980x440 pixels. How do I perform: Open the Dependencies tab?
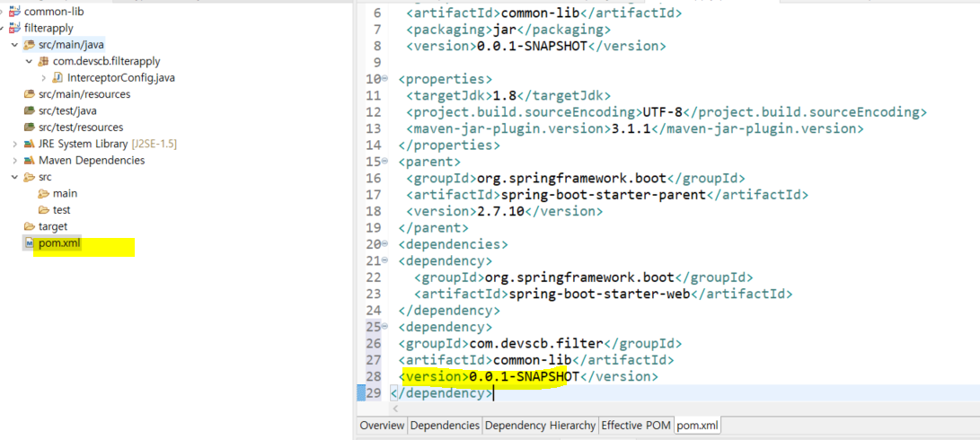(445, 426)
